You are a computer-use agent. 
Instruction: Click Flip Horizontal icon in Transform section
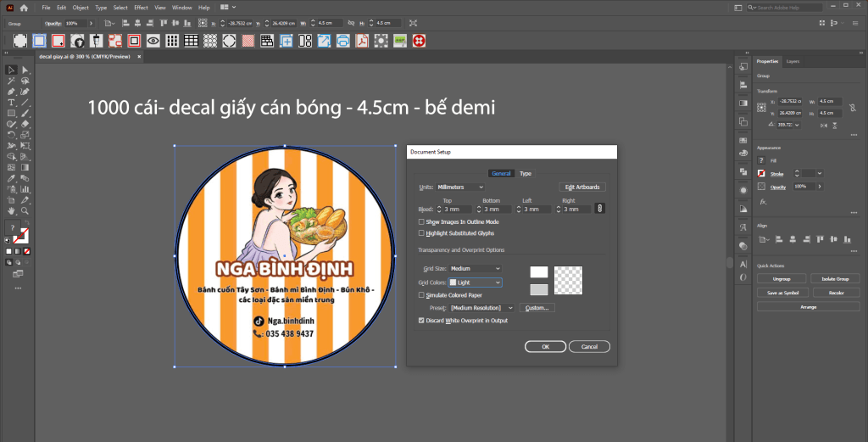point(824,126)
